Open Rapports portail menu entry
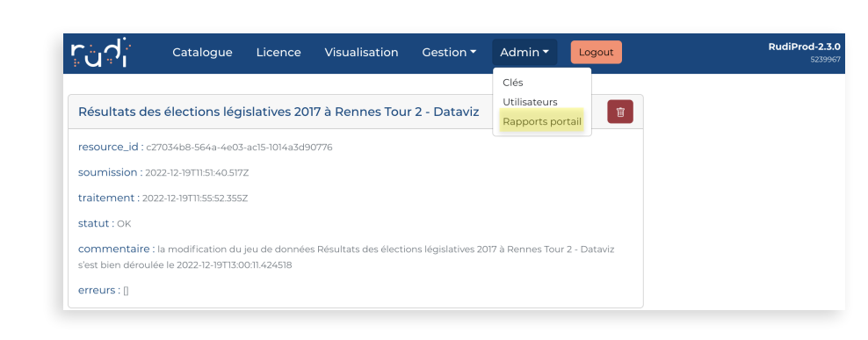The image size is (868, 340). 542,122
